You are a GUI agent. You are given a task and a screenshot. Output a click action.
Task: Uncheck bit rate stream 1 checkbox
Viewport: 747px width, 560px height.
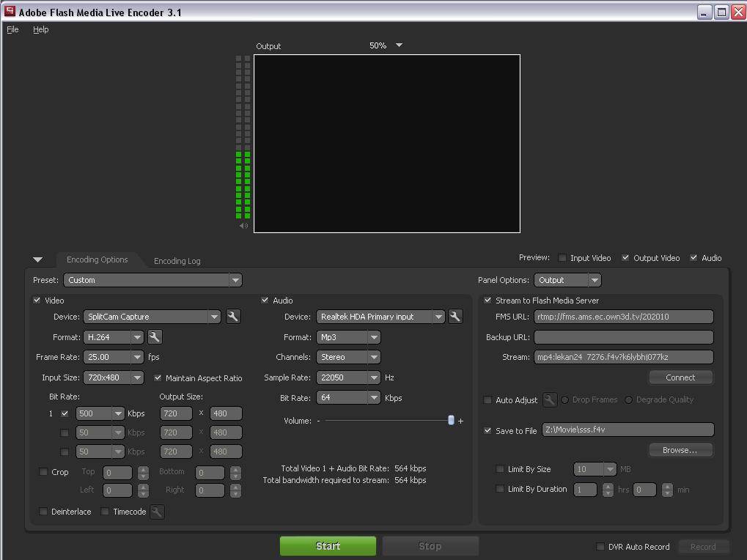[65, 413]
